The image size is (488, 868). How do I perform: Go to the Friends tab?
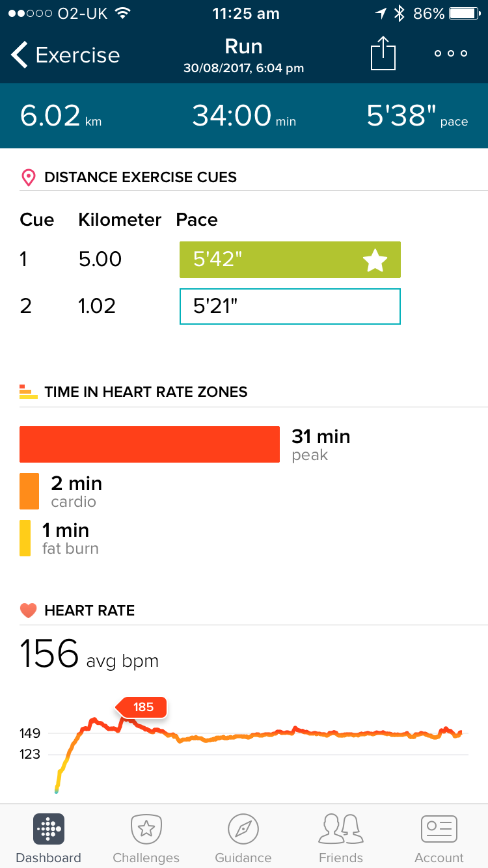341,838
